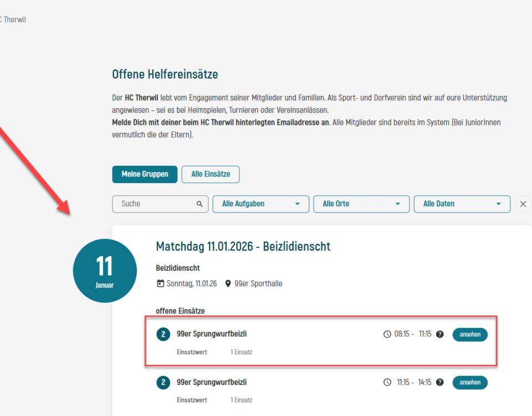Click the magnifier icon in the Suche field

point(199,204)
